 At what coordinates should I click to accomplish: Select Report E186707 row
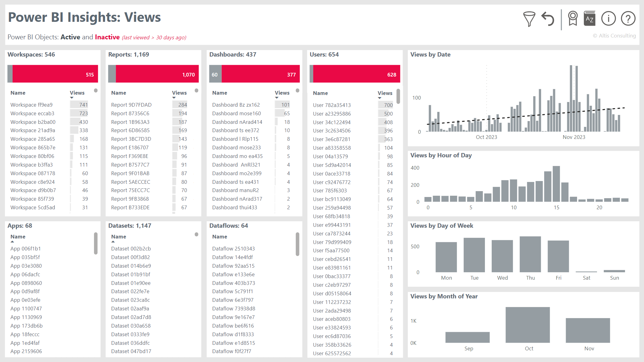[x=149, y=148]
